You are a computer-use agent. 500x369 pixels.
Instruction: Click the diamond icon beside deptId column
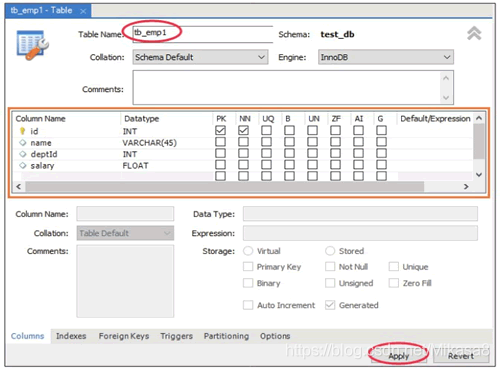tap(22, 154)
